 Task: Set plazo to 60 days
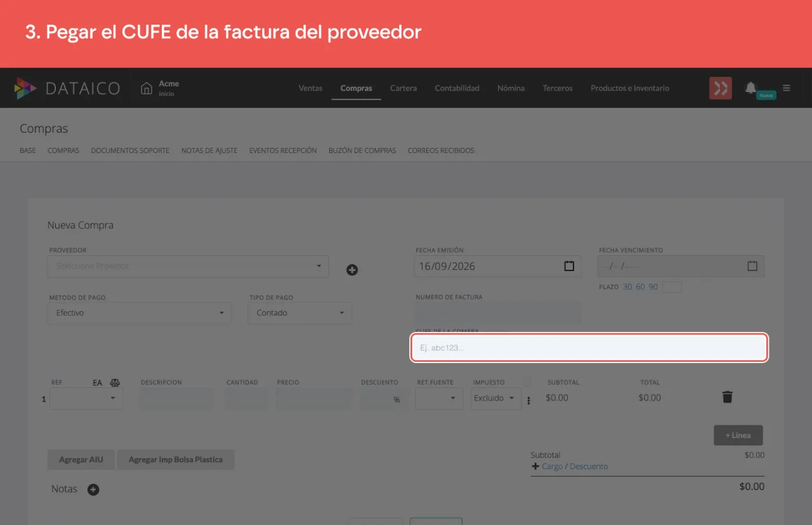640,287
